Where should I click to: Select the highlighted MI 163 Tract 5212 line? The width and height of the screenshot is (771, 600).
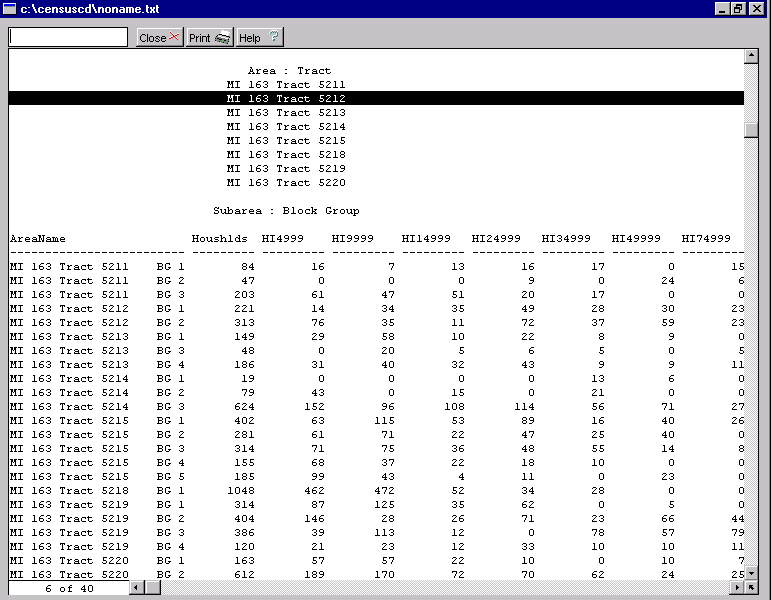click(285, 99)
